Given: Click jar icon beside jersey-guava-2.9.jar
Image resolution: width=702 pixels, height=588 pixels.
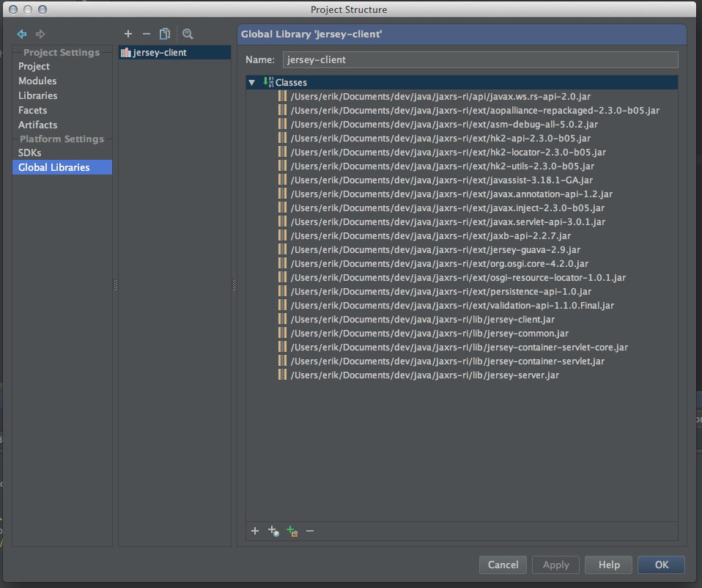Looking at the screenshot, I should click(x=282, y=249).
